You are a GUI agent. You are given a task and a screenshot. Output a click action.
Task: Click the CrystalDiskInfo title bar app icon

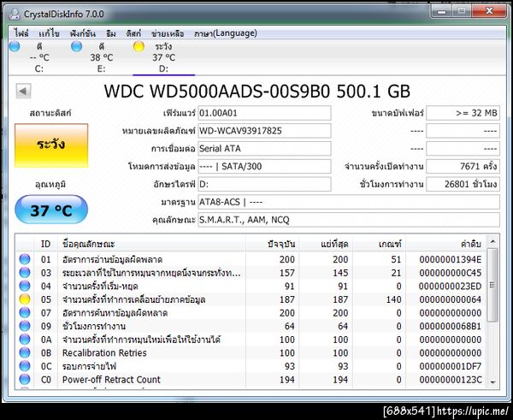coord(15,14)
